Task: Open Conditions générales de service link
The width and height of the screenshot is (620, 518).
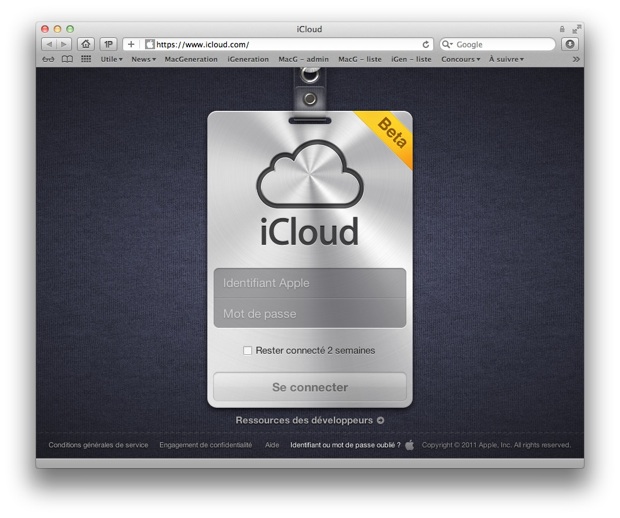Action: click(x=98, y=445)
